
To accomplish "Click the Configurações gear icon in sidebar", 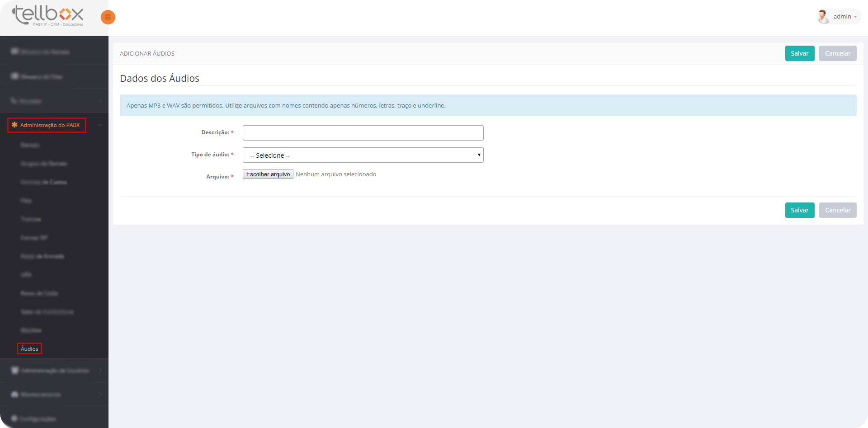I will pyautogui.click(x=14, y=419).
